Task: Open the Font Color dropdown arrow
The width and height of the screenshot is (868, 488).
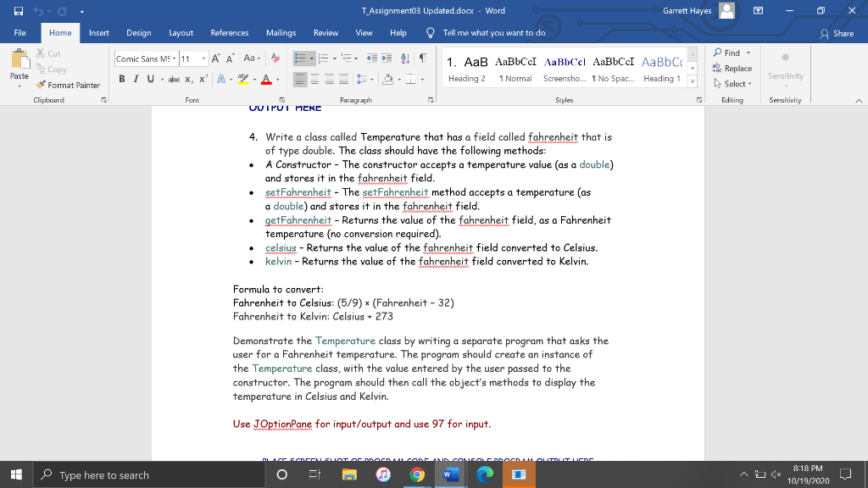Action: click(x=277, y=78)
